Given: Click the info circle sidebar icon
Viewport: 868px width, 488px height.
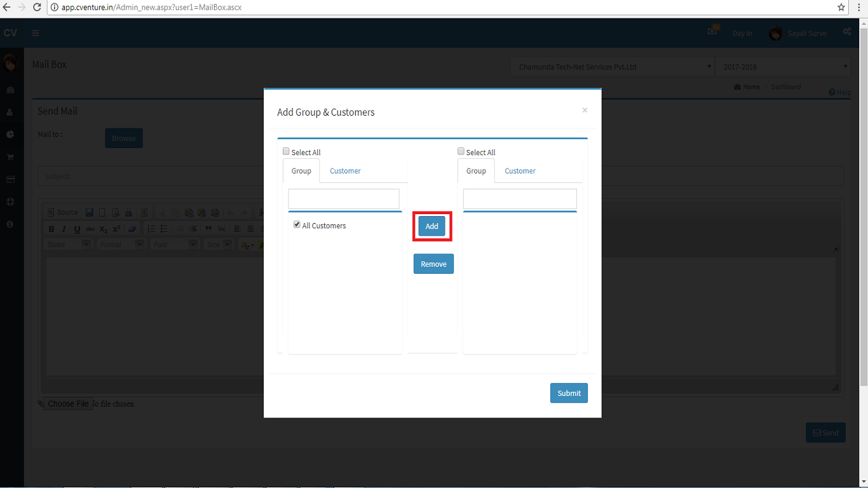Looking at the screenshot, I should coord(10,224).
